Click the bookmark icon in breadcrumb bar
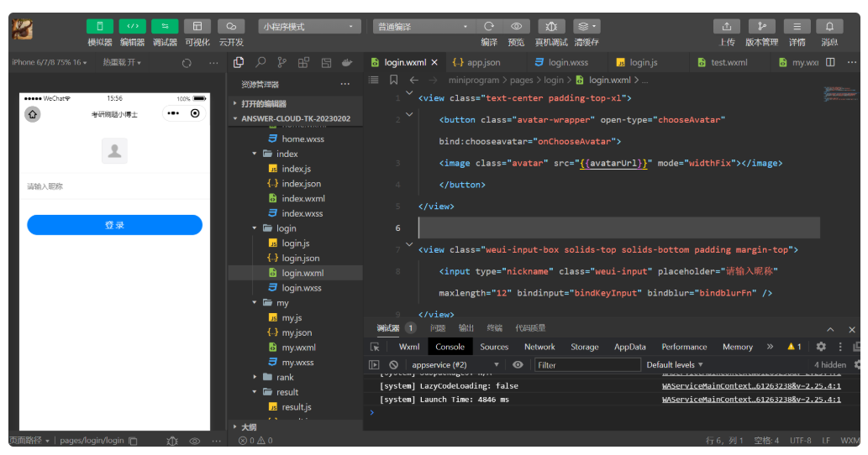Screen dimensions: 868x455 coord(393,80)
